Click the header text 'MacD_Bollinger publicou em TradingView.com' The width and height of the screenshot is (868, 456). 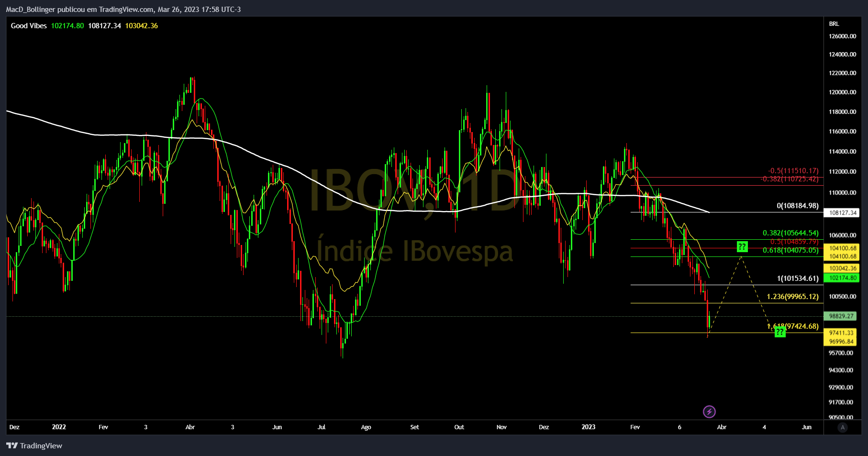(80, 10)
